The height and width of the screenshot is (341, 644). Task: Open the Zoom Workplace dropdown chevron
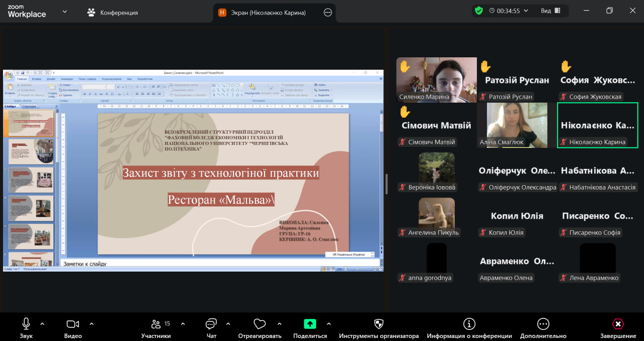[64, 12]
